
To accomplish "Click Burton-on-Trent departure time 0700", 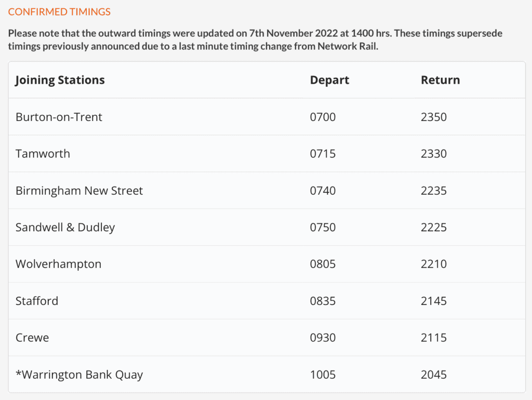I will click(323, 117).
